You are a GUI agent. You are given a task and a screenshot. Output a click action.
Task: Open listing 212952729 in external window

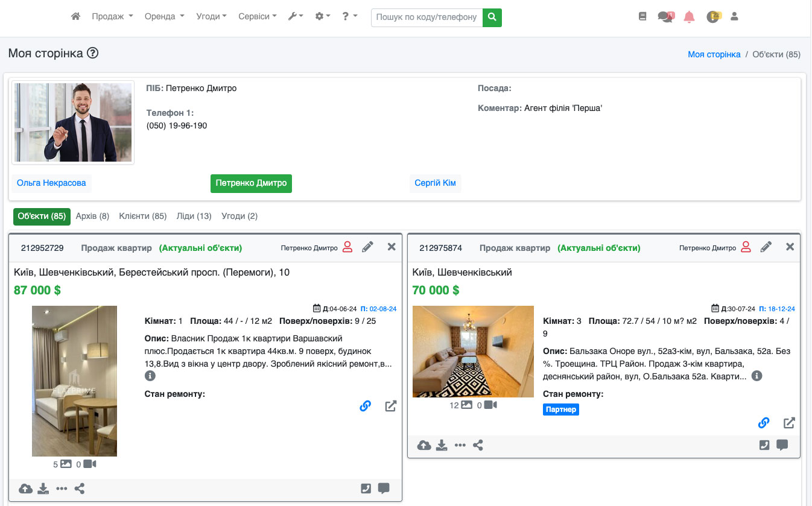point(391,406)
